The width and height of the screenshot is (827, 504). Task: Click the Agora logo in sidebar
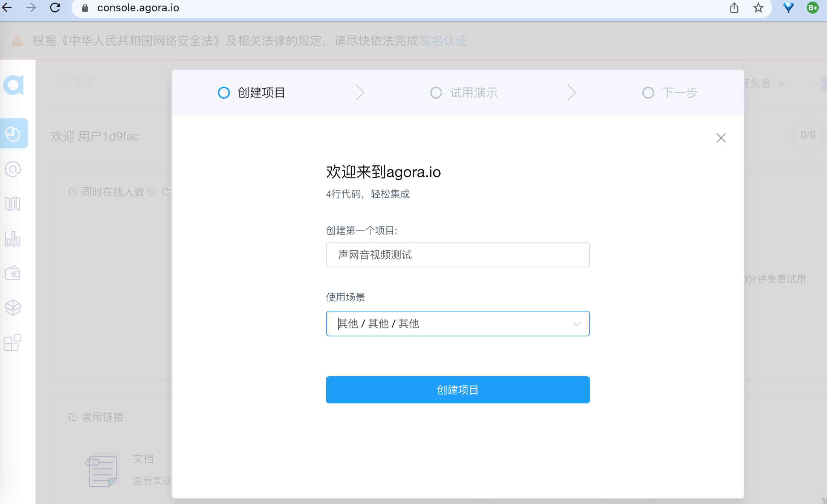14,84
